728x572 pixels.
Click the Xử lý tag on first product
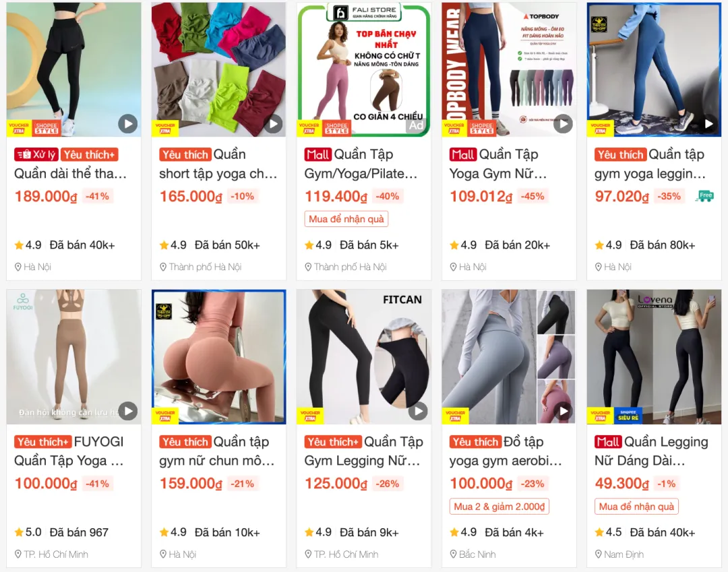36,154
